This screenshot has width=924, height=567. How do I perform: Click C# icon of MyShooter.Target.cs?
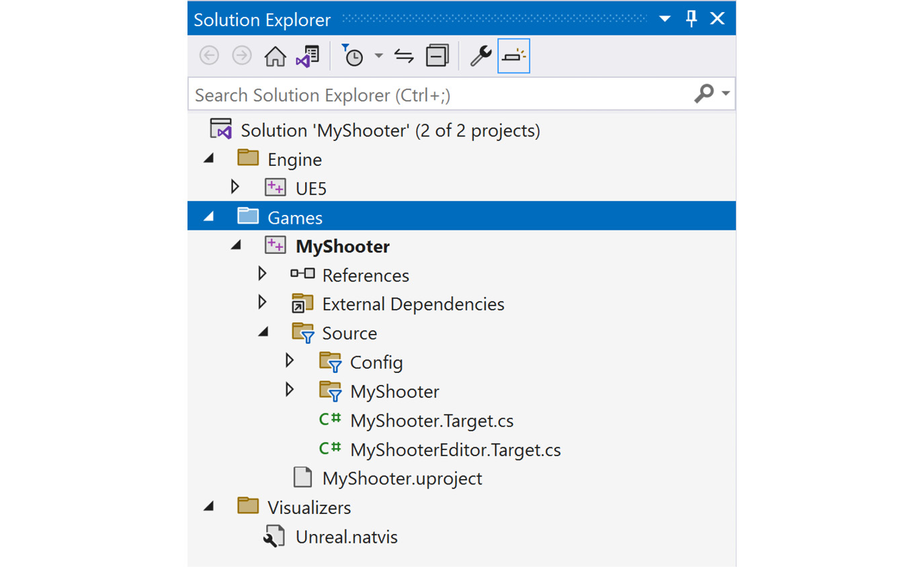tap(329, 420)
